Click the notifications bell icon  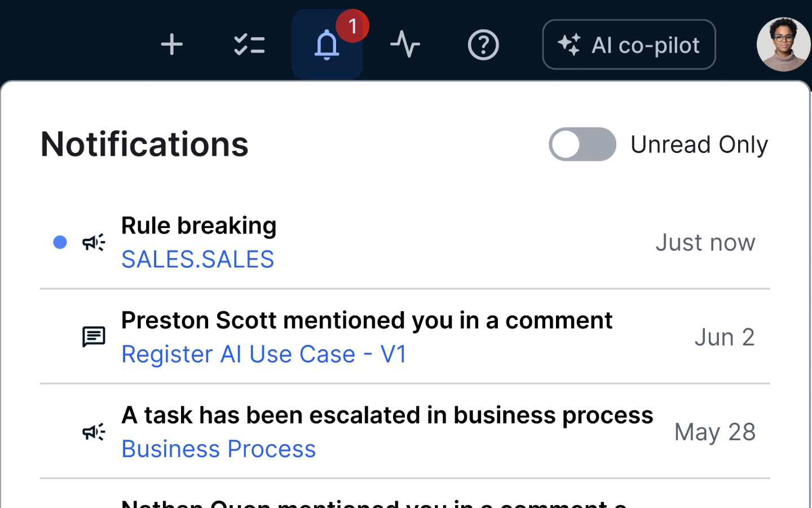(x=326, y=45)
